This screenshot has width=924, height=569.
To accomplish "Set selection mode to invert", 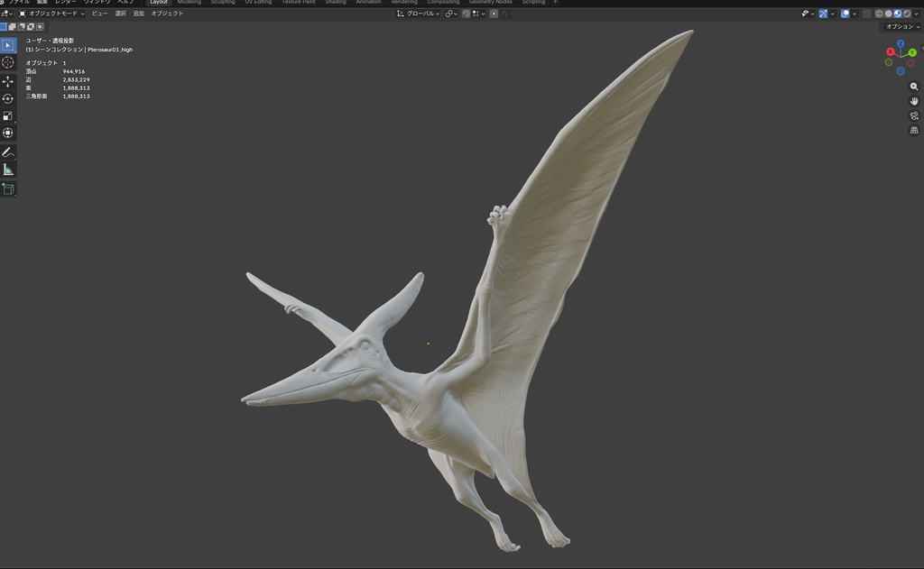I will pyautogui.click(x=31, y=26).
